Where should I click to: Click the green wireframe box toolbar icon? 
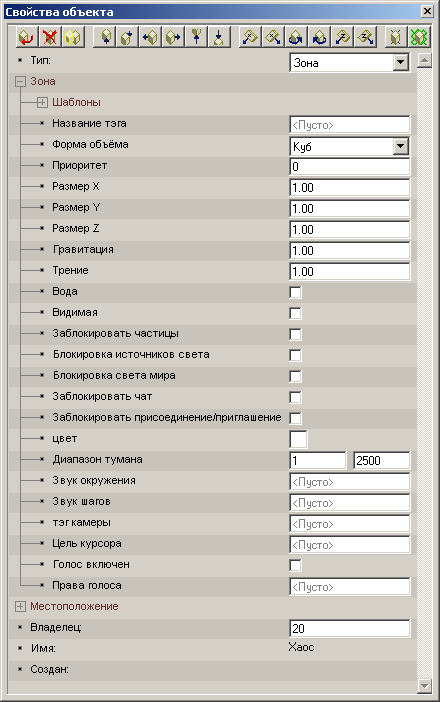pyautogui.click(x=419, y=37)
